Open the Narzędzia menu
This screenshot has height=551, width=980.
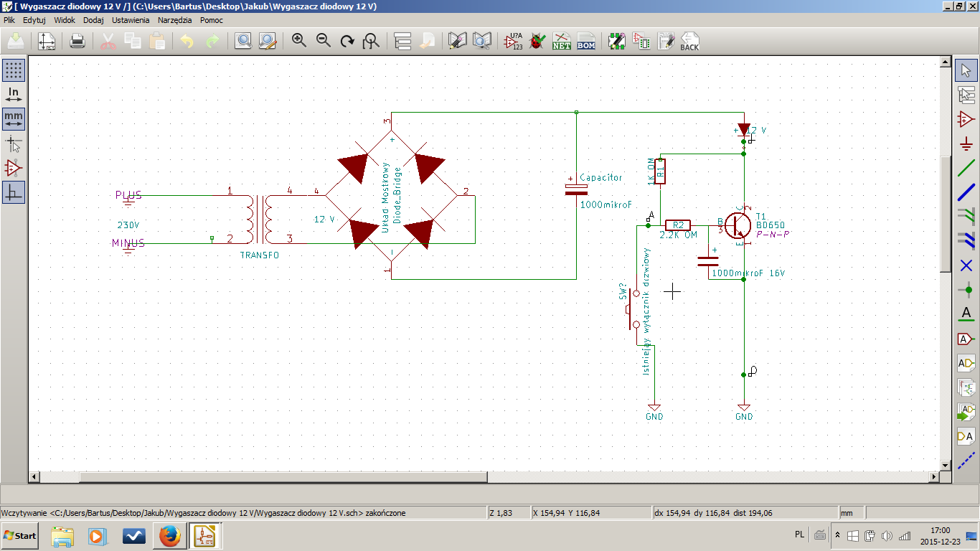(x=176, y=20)
